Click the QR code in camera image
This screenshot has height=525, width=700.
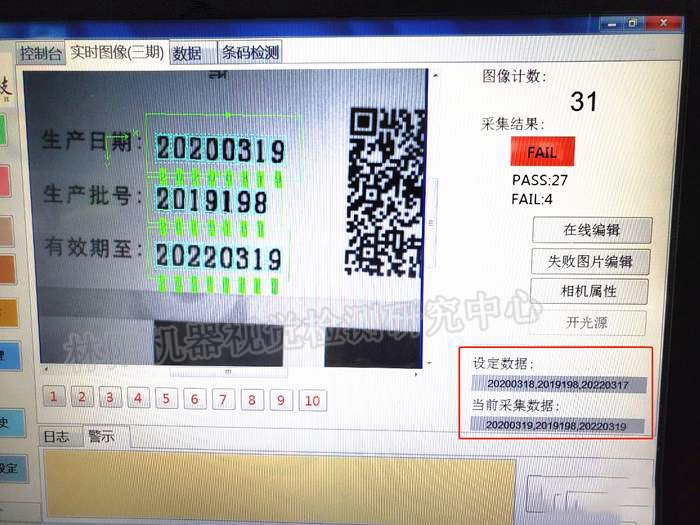click(384, 190)
